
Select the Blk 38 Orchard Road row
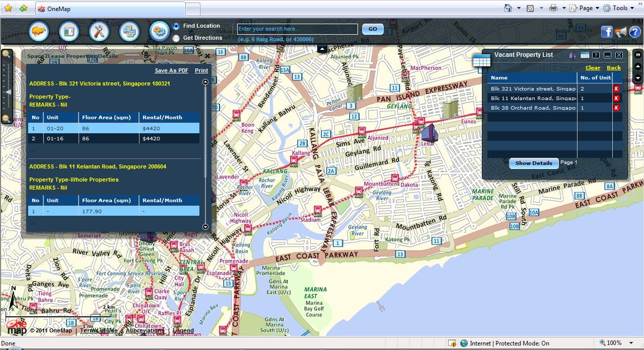tap(555, 108)
